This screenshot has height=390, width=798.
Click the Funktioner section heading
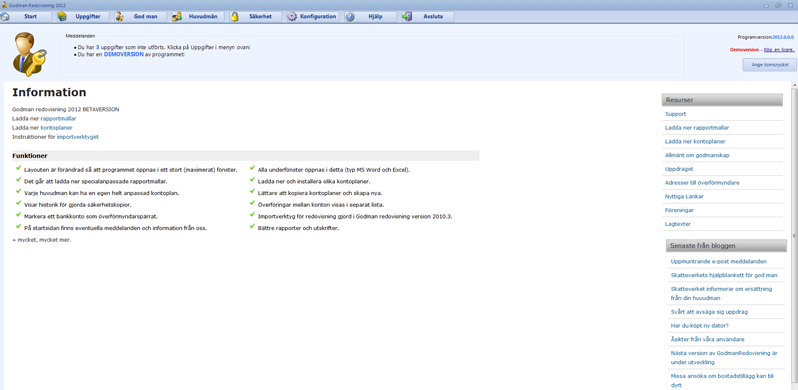[30, 156]
